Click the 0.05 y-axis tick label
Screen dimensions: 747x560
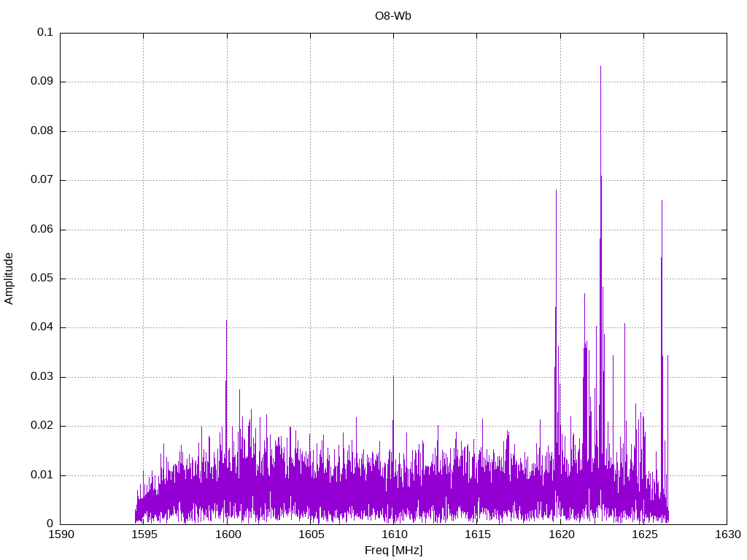[42, 279]
